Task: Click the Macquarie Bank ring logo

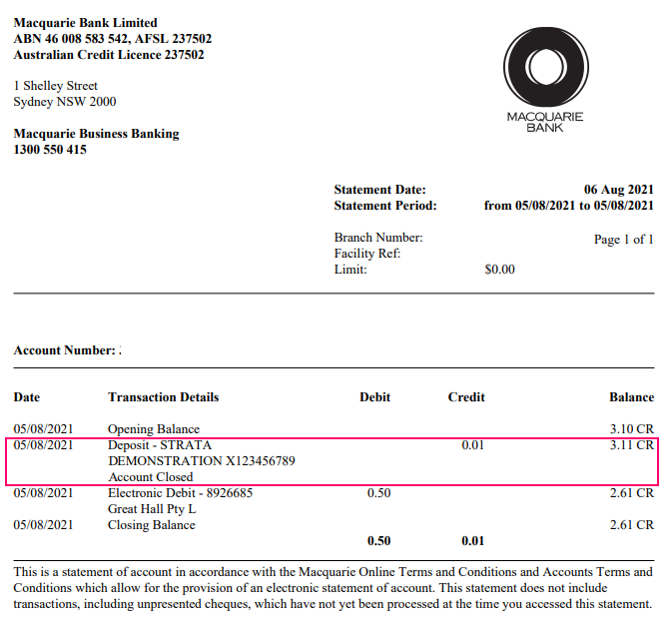Action: click(544, 66)
